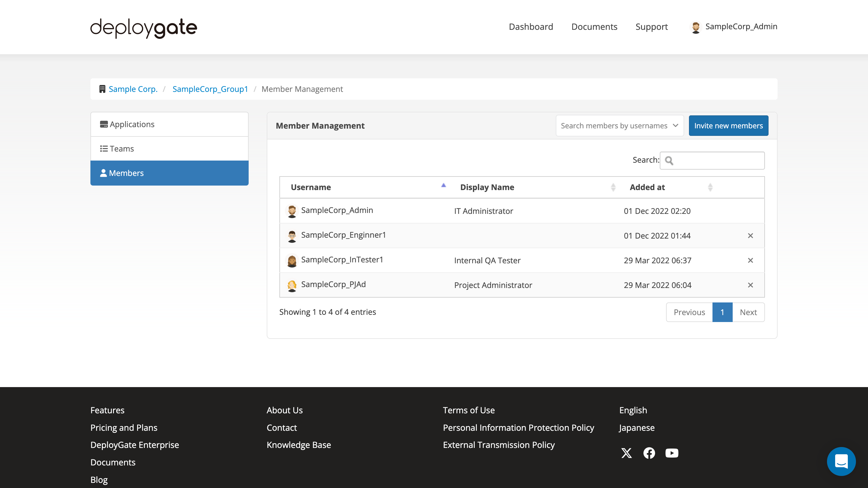The width and height of the screenshot is (868, 488).
Task: Remove SampleCorp_PJAd using the X icon
Action: [x=750, y=285]
